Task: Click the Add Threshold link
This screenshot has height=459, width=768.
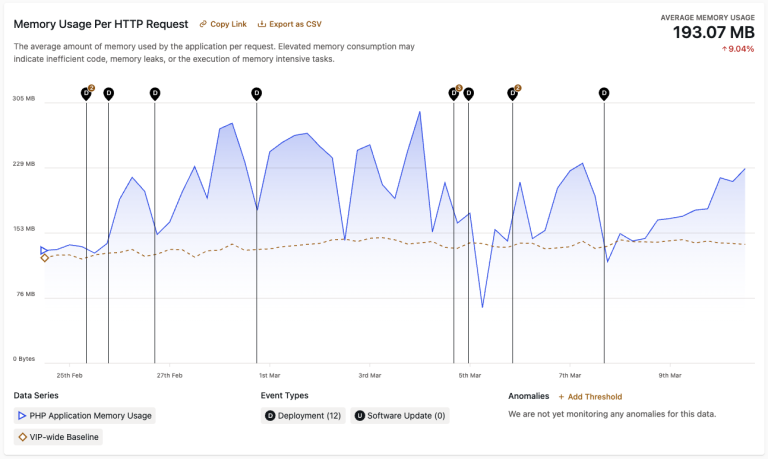Action: coord(590,397)
